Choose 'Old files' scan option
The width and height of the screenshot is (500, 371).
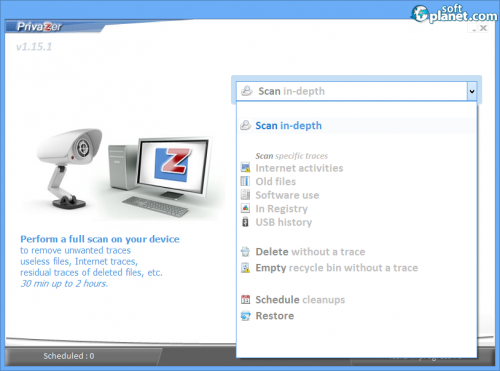275,182
